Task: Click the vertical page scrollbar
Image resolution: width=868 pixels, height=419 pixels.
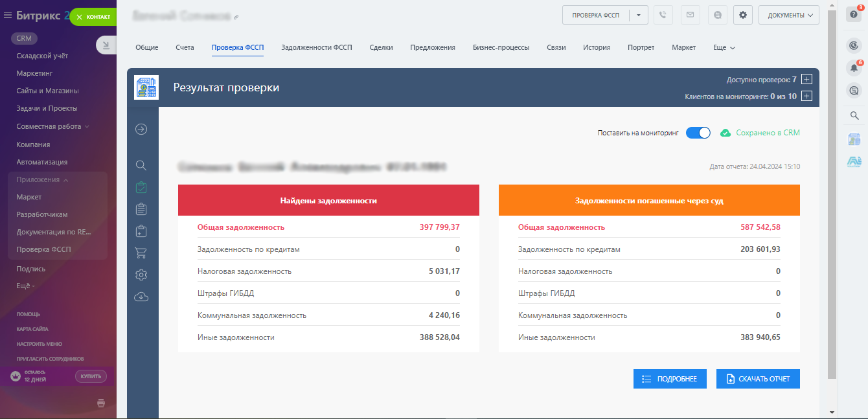Action: (832, 194)
